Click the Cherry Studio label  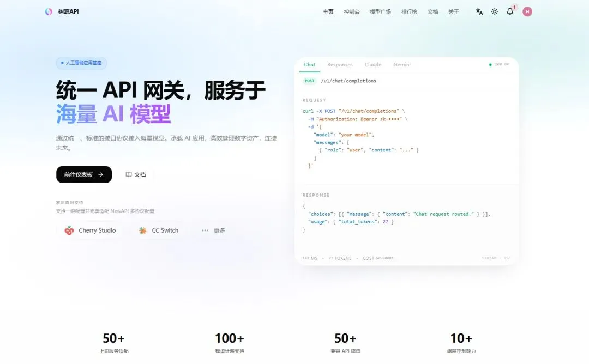97,230
